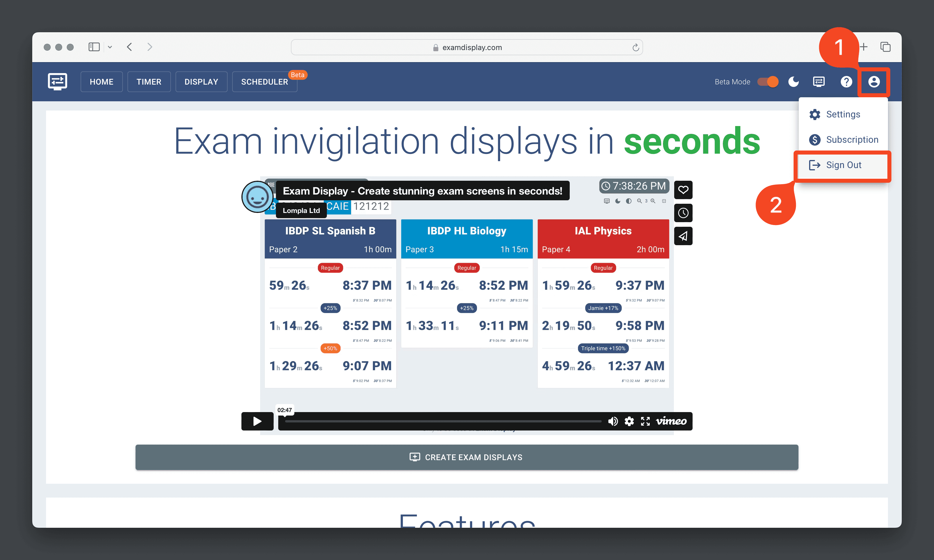Click the 12:37 AM end time

[x=636, y=366]
